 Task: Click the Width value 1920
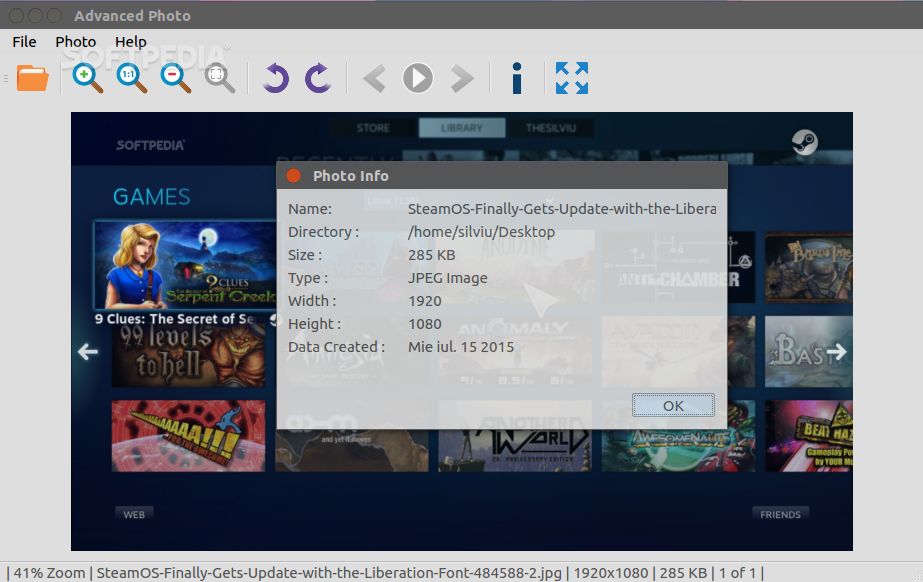click(x=425, y=301)
